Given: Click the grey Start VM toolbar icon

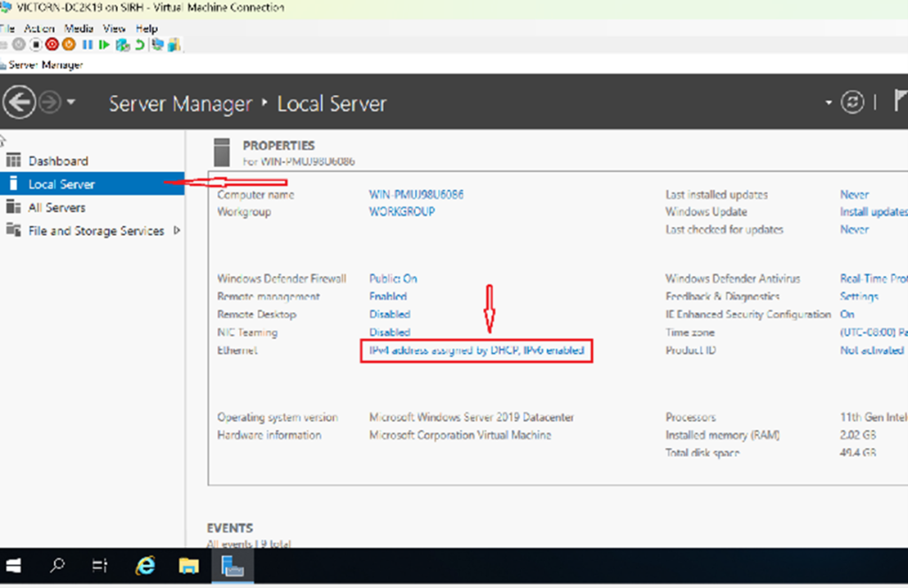Looking at the screenshot, I should click(x=20, y=44).
